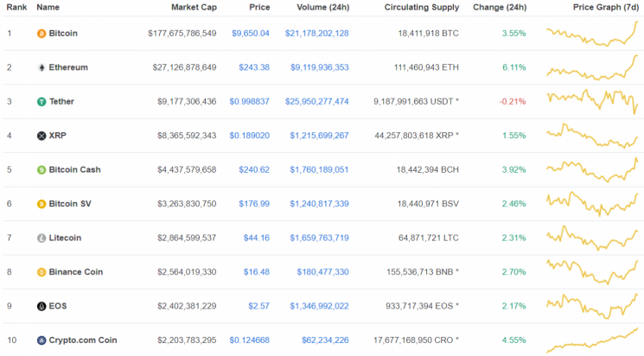The image size is (644, 356).
Task: Open Ethereum's 7-day price graph
Action: [592, 67]
